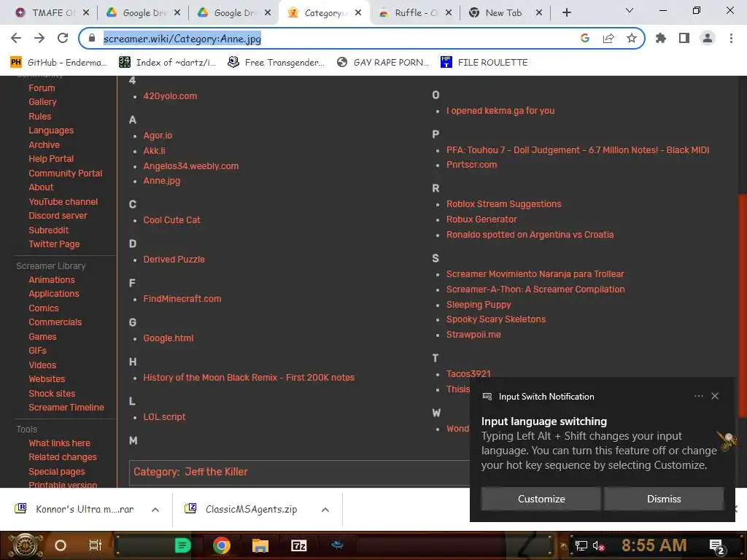747x560 pixels.
Task: Click the Cortana circle on taskbar
Action: point(61,545)
